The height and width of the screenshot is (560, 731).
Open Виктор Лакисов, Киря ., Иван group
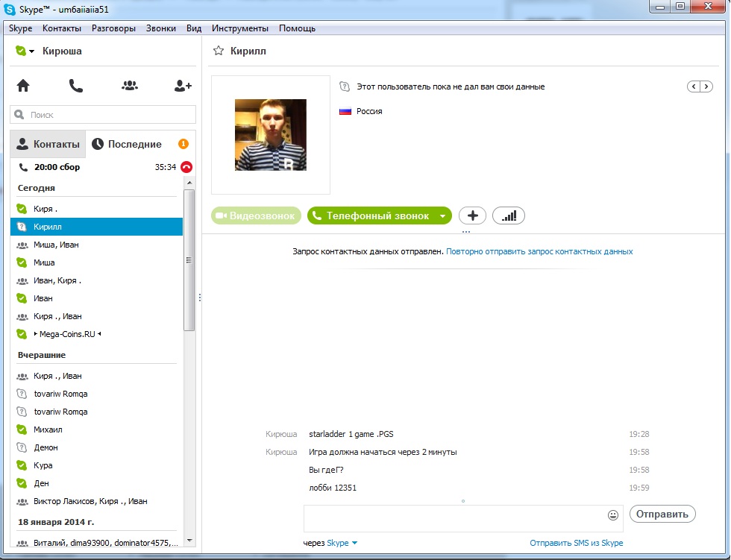96,501
